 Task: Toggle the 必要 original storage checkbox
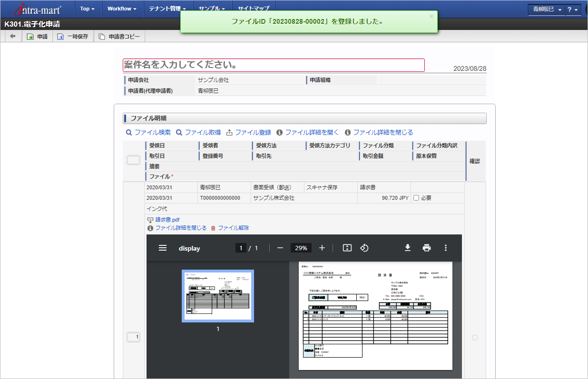(416, 198)
